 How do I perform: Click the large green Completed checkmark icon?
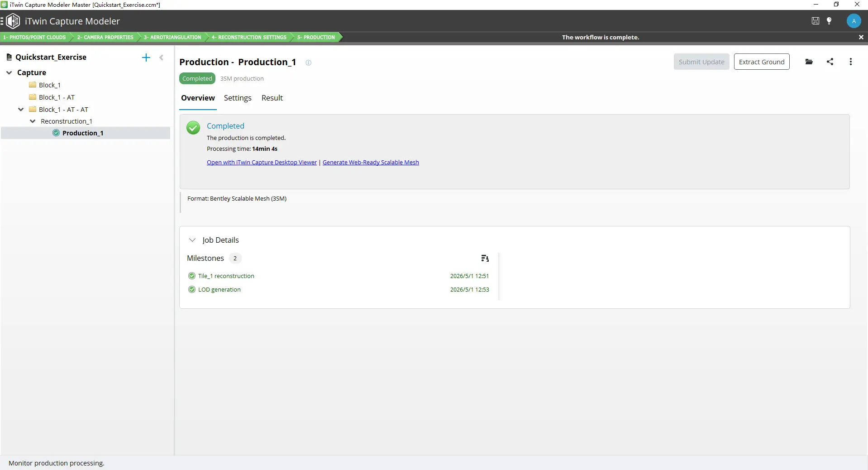pyautogui.click(x=193, y=128)
